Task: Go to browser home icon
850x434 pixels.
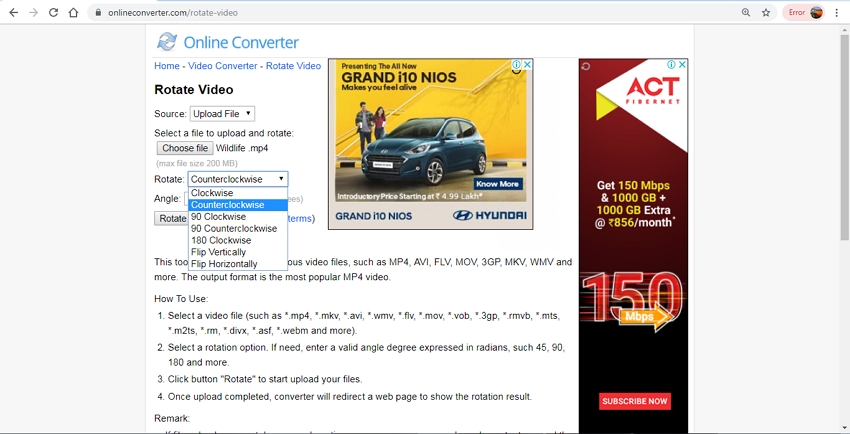Action: tap(73, 13)
